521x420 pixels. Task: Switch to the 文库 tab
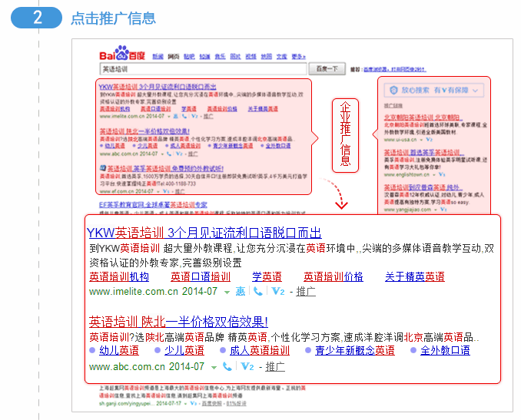(282, 57)
